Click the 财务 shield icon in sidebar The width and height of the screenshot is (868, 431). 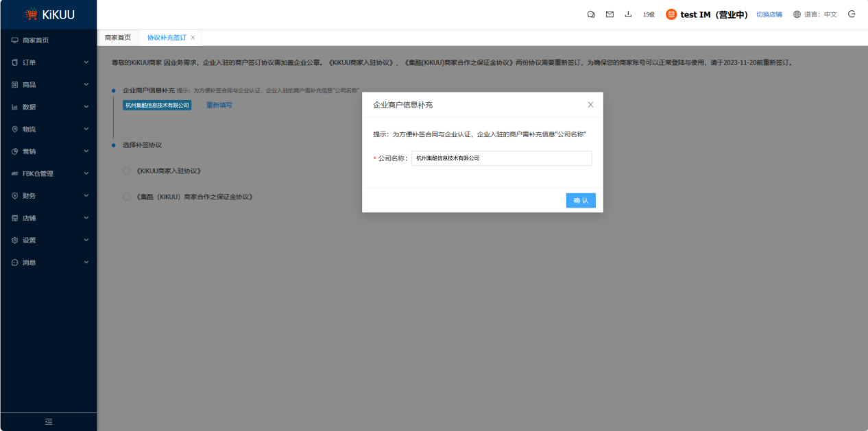[15, 196]
